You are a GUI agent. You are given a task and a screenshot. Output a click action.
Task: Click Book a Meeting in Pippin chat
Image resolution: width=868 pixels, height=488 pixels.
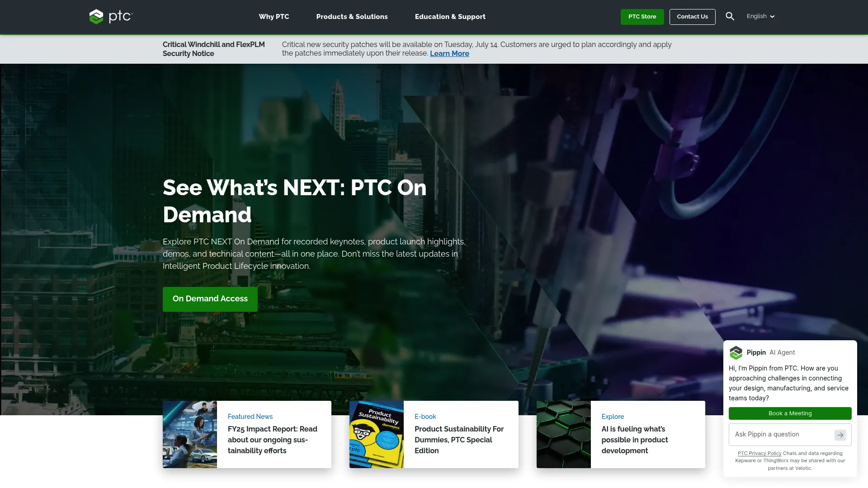tap(790, 413)
